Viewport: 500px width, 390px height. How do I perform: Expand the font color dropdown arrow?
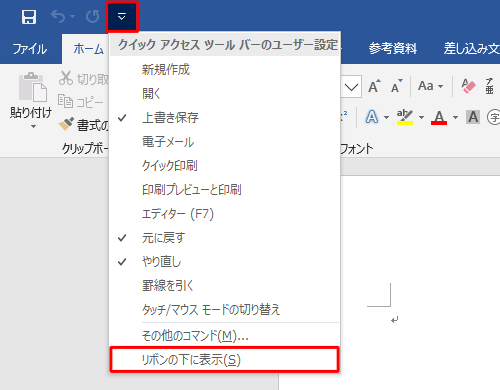(x=455, y=117)
